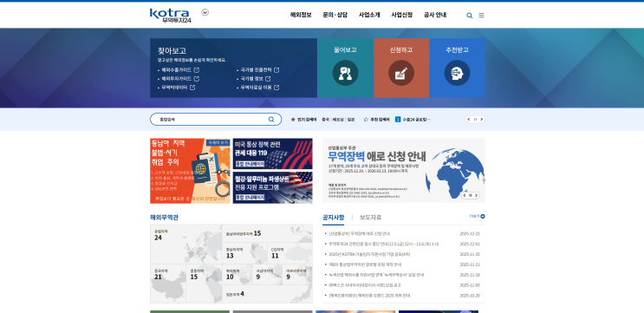644x313 pixels.
Task: Open the 동남아 지역 불법·사기 취업 주의 banner
Action: pos(190,171)
